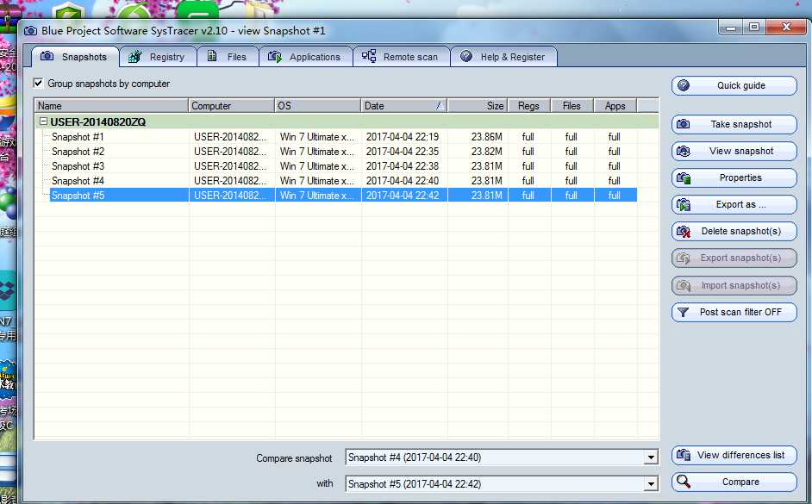Click the Quick guide question mark icon
Image resolution: width=812 pixels, height=504 pixels.
click(684, 85)
